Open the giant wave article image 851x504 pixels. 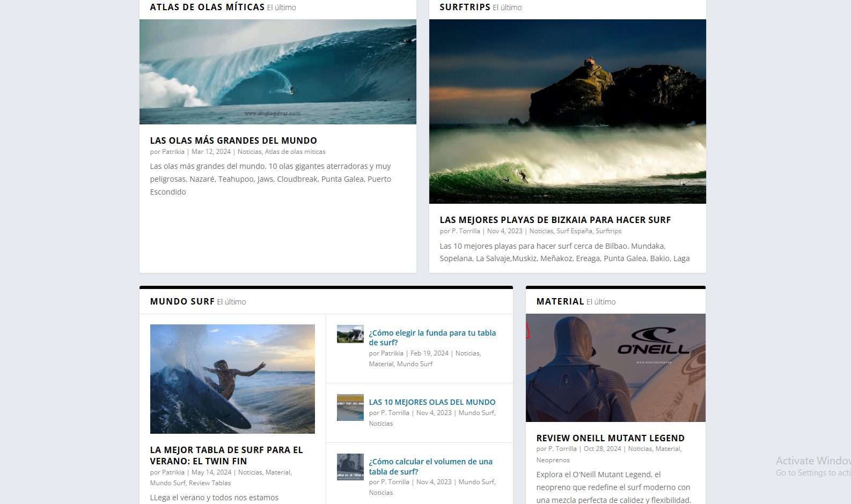[277, 72]
